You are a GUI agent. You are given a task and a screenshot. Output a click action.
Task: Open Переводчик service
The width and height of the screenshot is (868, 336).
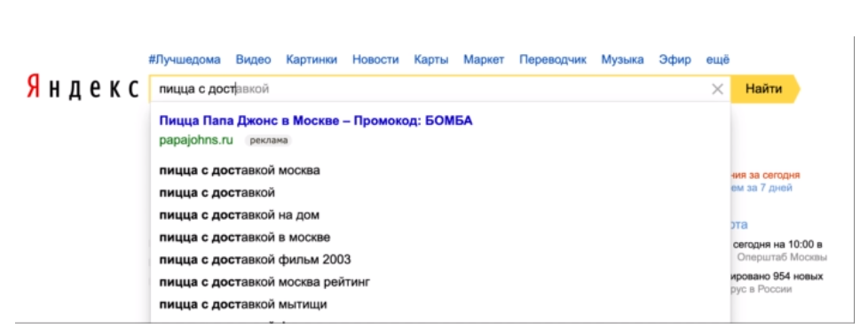click(552, 59)
